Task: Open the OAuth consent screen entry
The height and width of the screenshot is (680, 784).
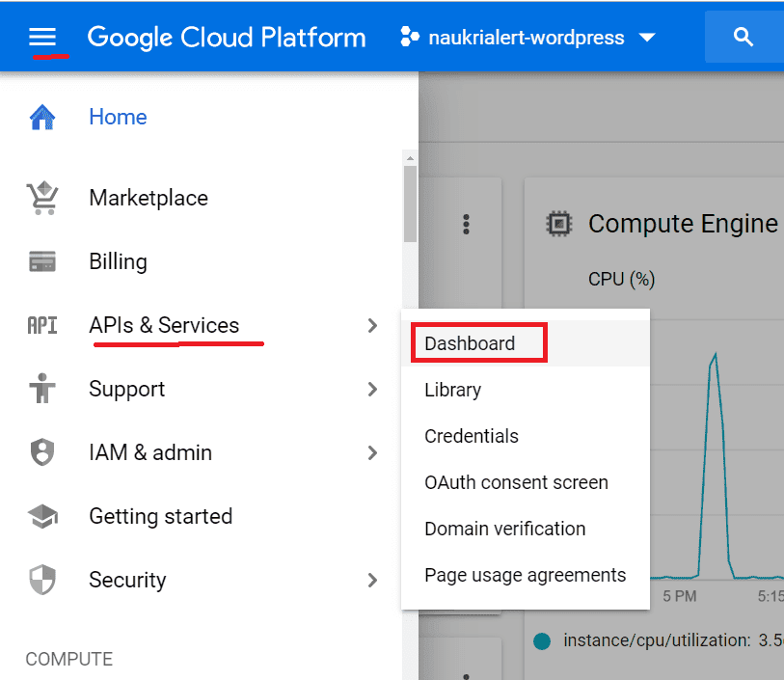Action: 516,482
